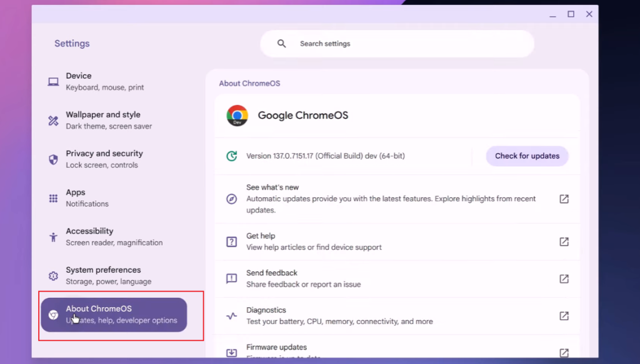Click the Device laptop icon in sidebar

point(53,82)
